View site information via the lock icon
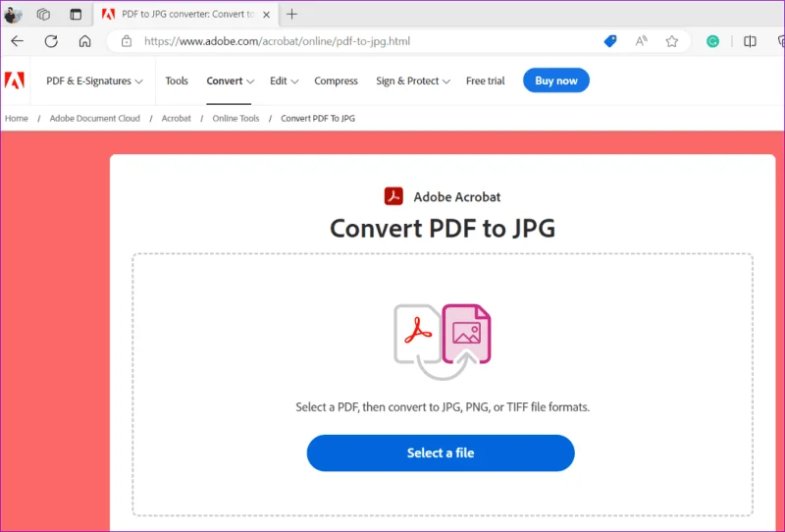The height and width of the screenshot is (532, 785). (x=127, y=41)
